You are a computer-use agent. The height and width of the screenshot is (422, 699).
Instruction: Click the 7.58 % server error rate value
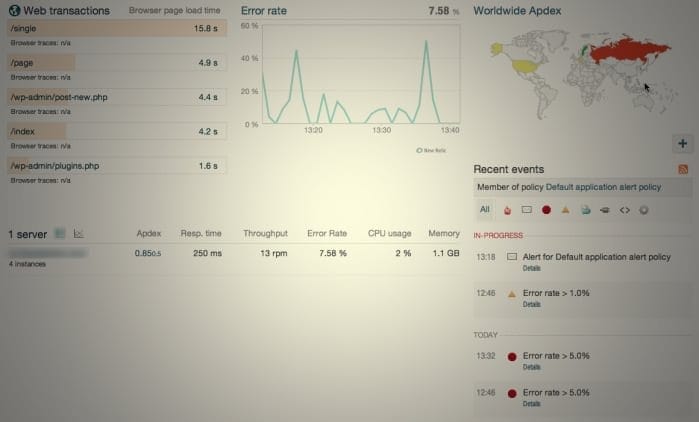tap(333, 253)
